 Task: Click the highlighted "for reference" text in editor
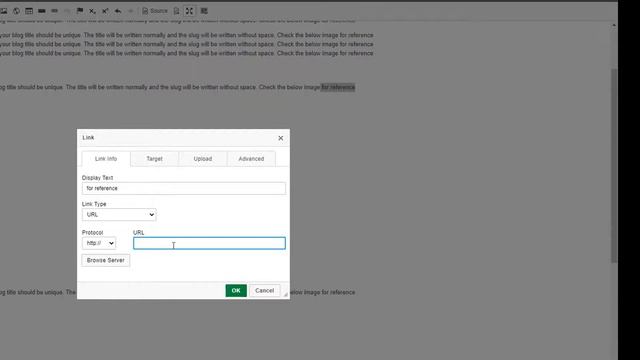point(338,87)
